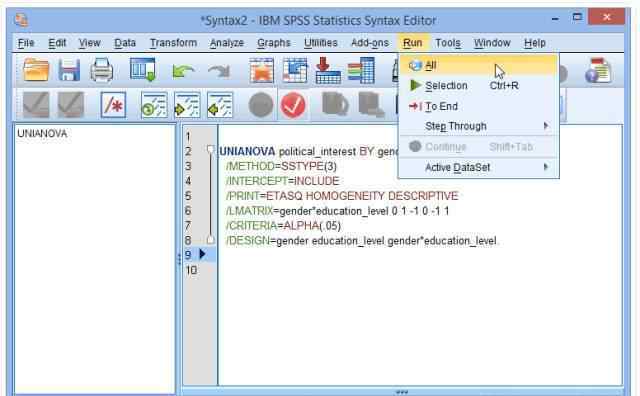Click the Recall recent dialogs icon
This screenshot has height=396, width=640.
point(142,69)
